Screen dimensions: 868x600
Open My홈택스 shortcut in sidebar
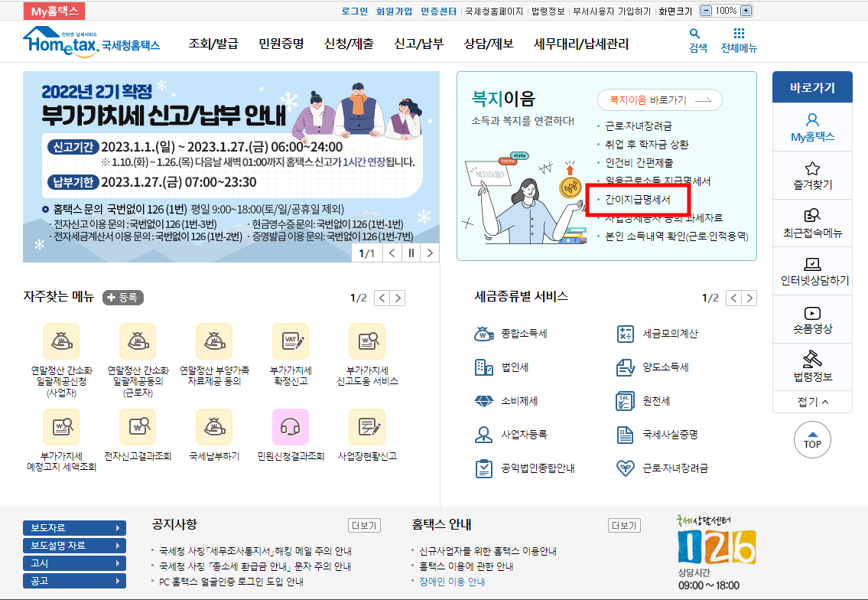tap(812, 128)
